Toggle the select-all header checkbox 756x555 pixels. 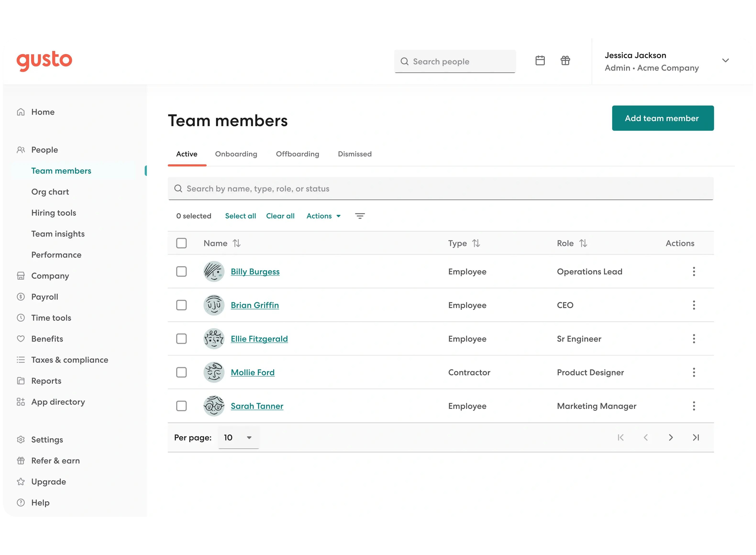click(x=181, y=243)
